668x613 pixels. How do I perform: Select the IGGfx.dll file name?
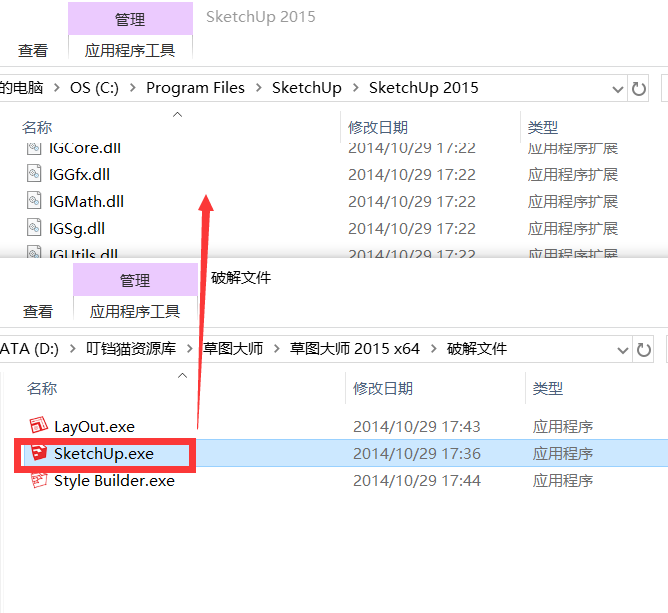pyautogui.click(x=79, y=175)
